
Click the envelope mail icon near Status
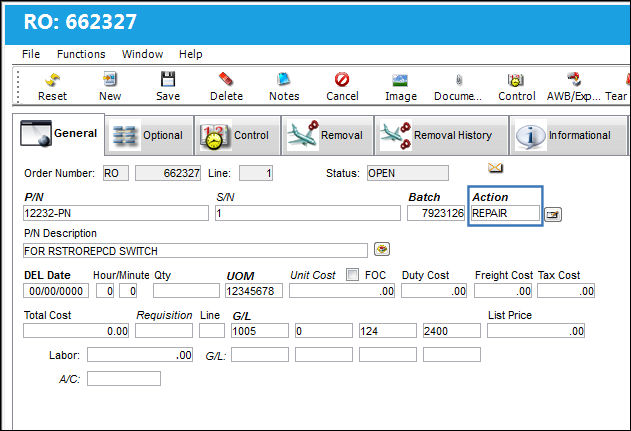coord(495,167)
